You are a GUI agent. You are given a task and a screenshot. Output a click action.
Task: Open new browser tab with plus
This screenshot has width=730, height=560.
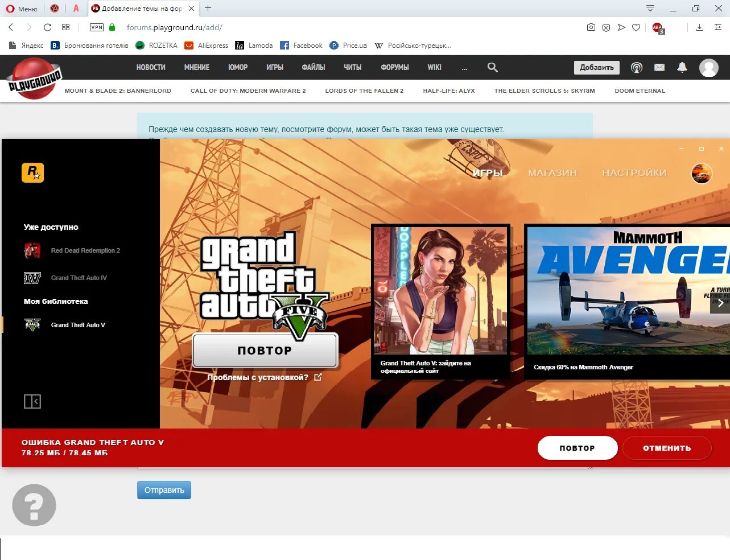pos(208,8)
